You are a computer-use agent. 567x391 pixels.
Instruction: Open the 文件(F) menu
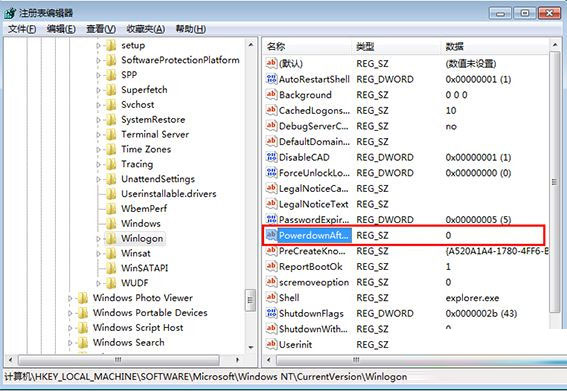point(22,29)
